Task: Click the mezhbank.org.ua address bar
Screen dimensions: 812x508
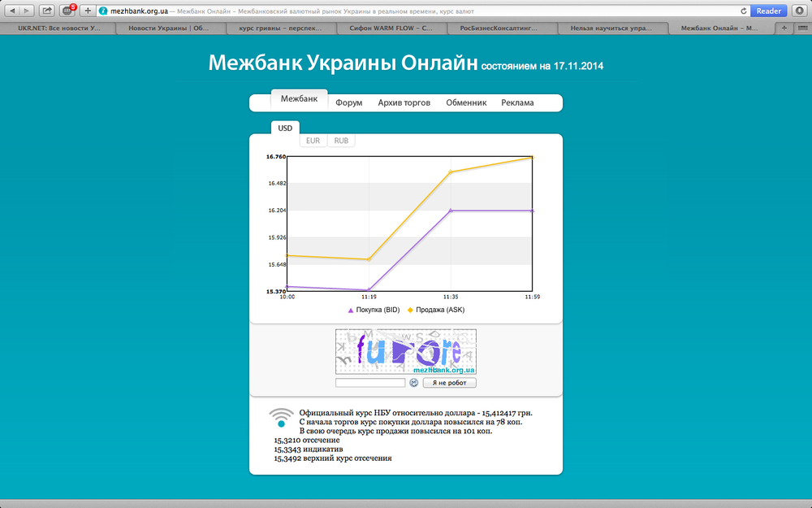Action: pos(422,11)
